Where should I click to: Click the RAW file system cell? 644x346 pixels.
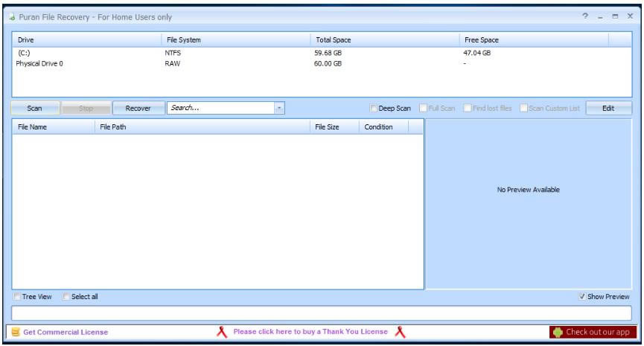[173, 63]
